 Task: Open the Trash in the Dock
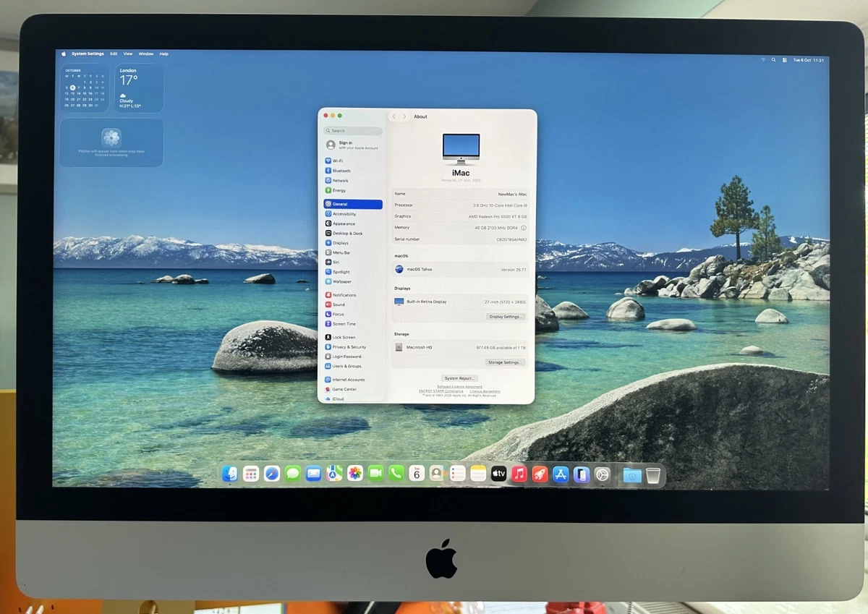[653, 475]
